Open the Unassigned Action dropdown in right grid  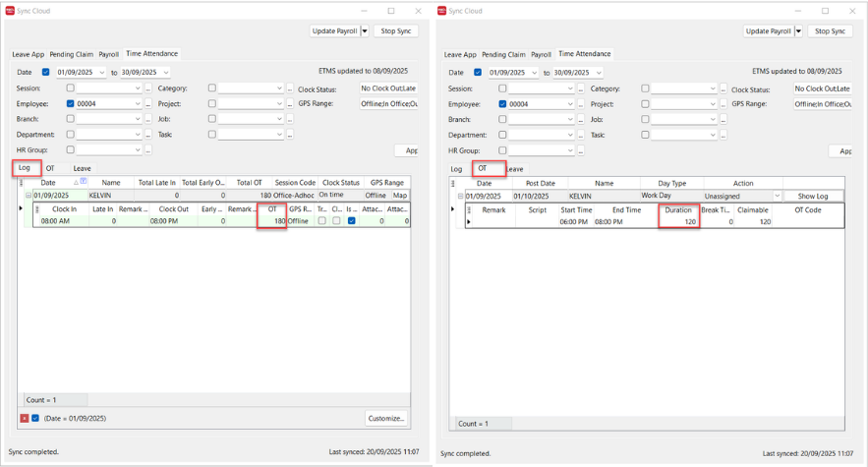[x=777, y=196]
